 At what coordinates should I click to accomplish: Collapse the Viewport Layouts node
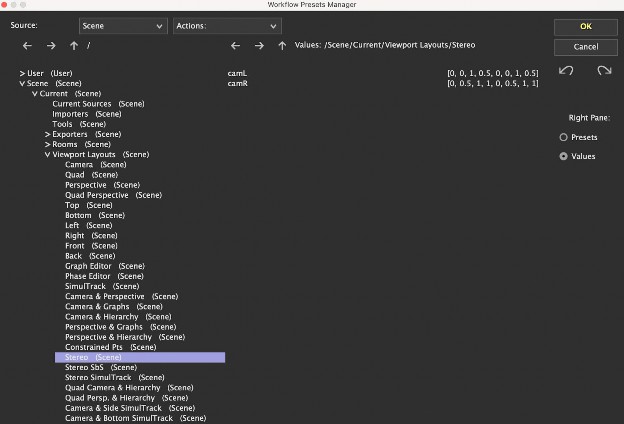[x=47, y=155]
